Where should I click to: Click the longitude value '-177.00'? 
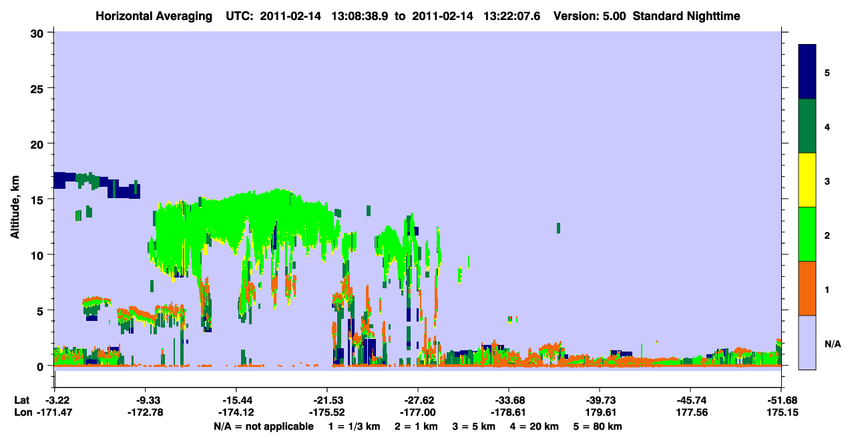click(417, 413)
